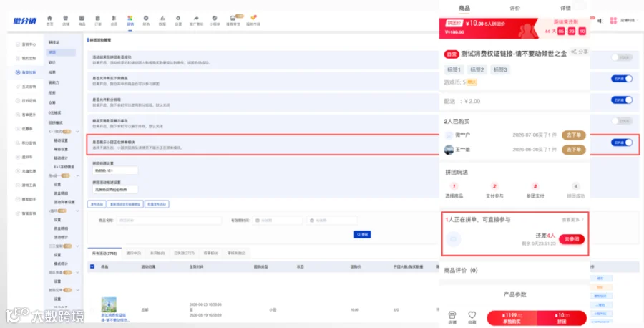Open 充值优惠 in the left sidebar
The height and width of the screenshot is (328, 644).
coord(26,171)
